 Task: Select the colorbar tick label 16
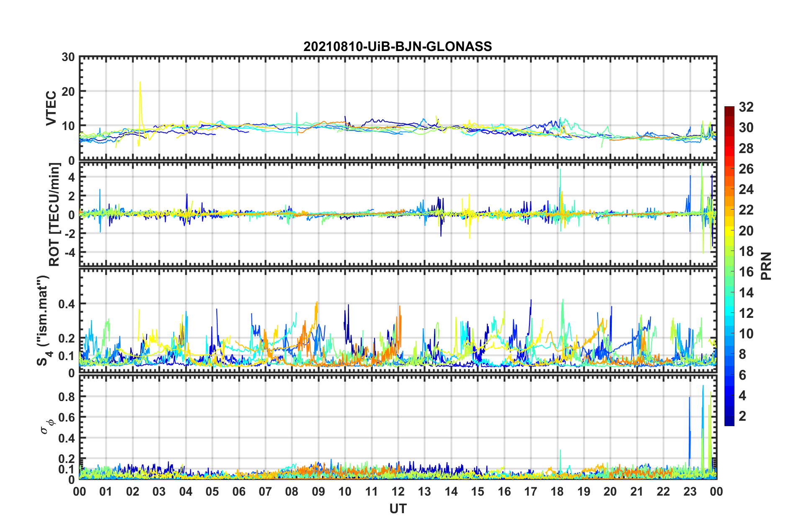pyautogui.click(x=746, y=272)
